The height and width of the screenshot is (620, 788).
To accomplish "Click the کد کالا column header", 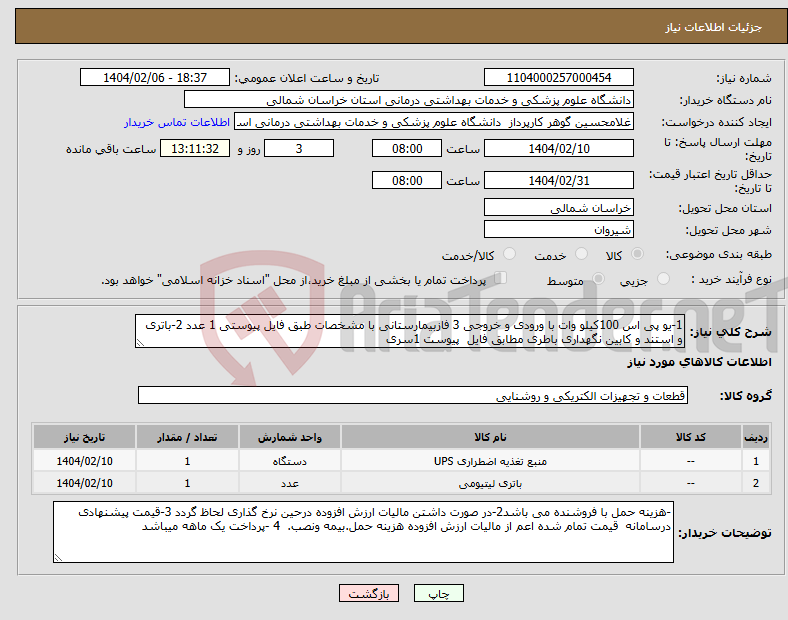I will pos(691,437).
